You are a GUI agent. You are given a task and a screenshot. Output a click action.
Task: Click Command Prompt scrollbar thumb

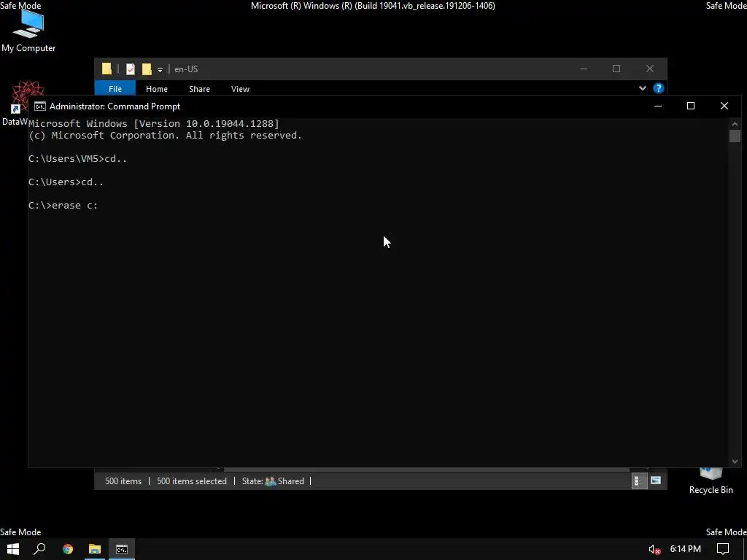(735, 136)
